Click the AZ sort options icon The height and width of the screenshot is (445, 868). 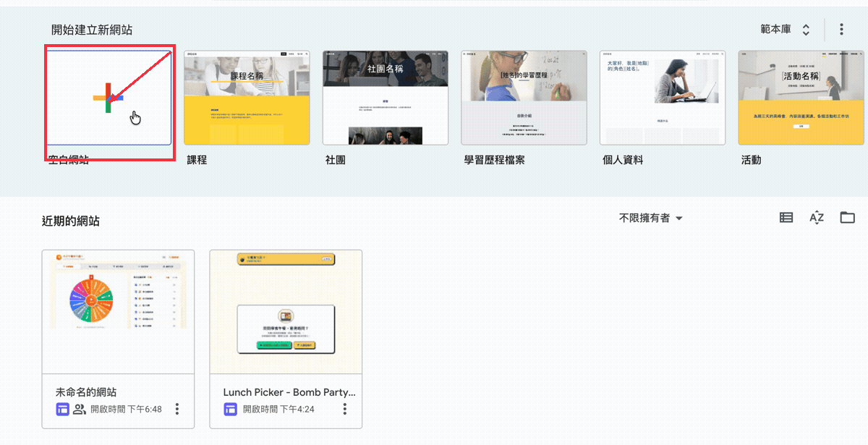coord(817,218)
